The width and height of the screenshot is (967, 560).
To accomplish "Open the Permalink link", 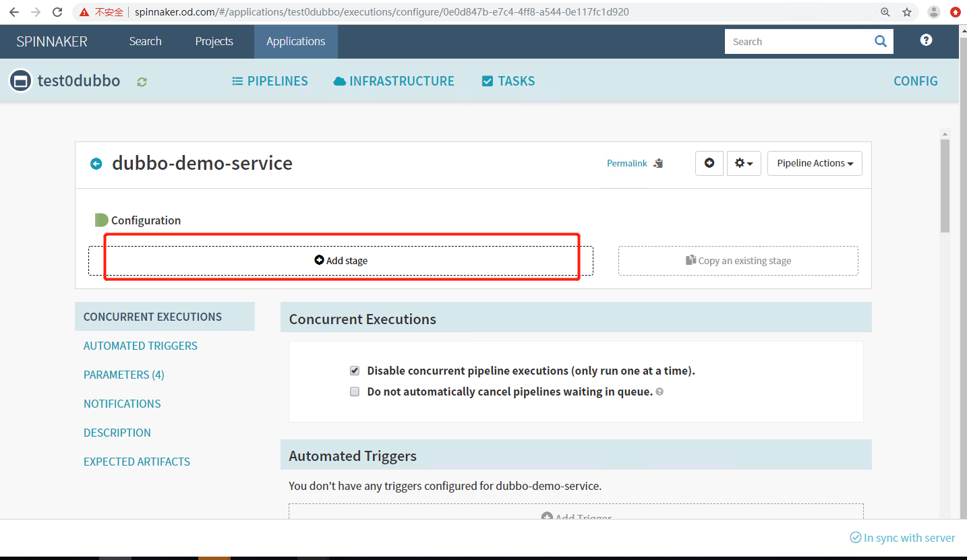I will [626, 163].
